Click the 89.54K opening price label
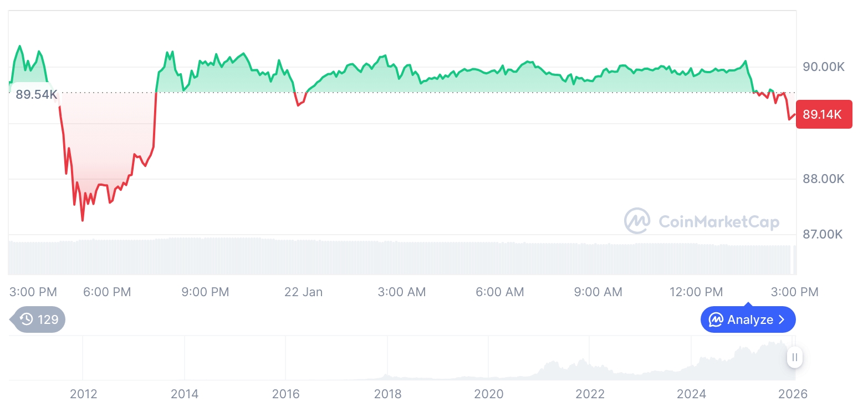 click(36, 94)
